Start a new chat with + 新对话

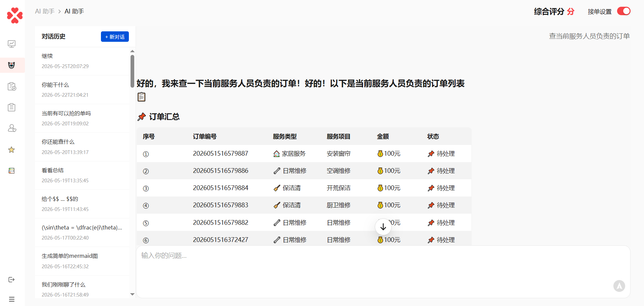115,37
